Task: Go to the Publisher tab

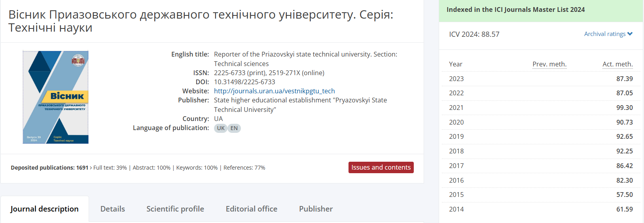Action: click(316, 209)
